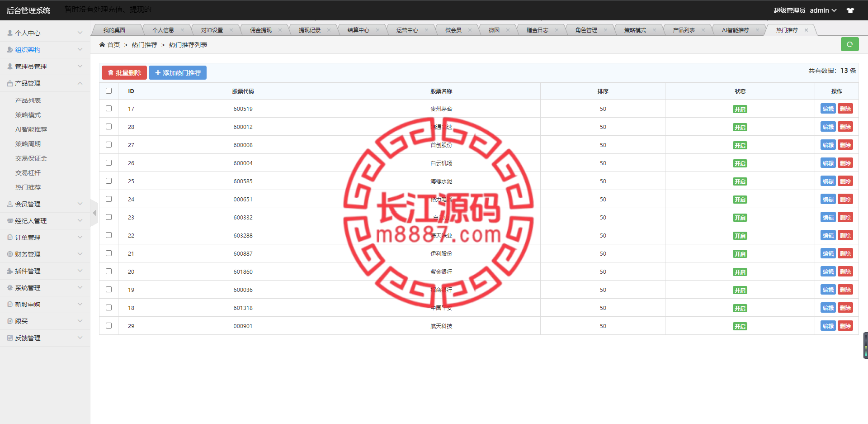Edit the 贵州茅台 row
868x424 pixels.
[828, 109]
